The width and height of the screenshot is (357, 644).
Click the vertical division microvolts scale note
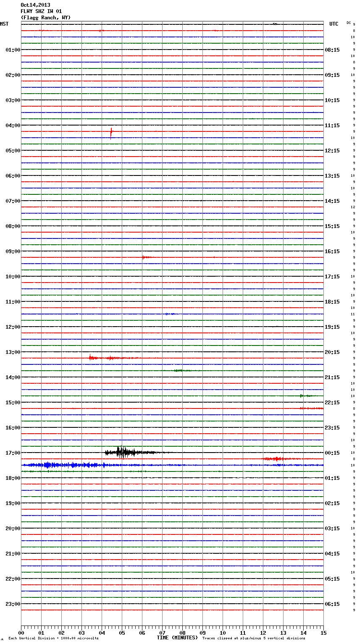coord(54,639)
